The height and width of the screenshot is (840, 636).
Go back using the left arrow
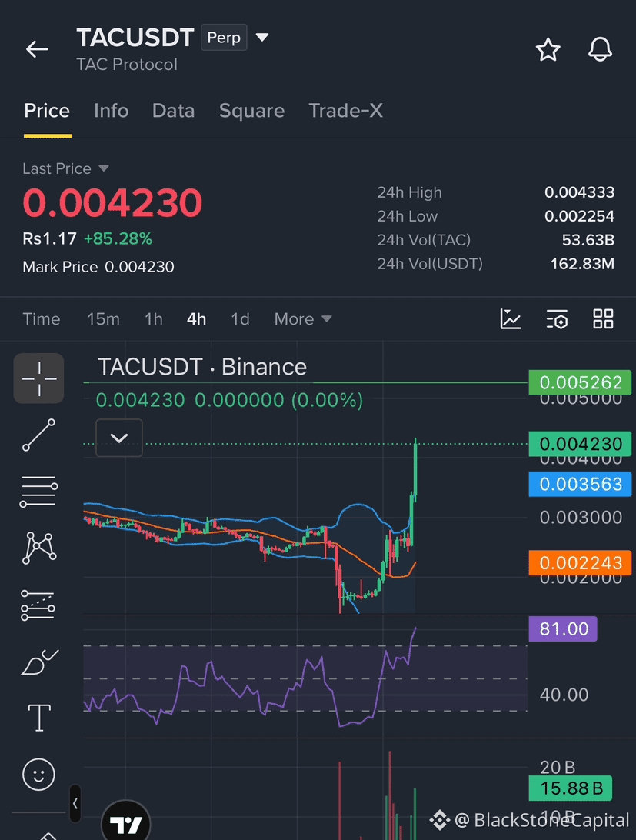point(37,49)
